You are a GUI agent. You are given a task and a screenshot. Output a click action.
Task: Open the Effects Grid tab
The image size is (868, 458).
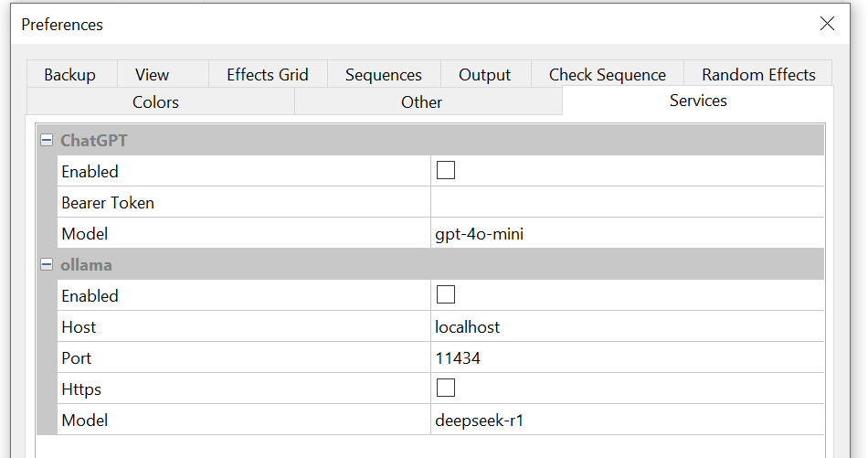(268, 74)
